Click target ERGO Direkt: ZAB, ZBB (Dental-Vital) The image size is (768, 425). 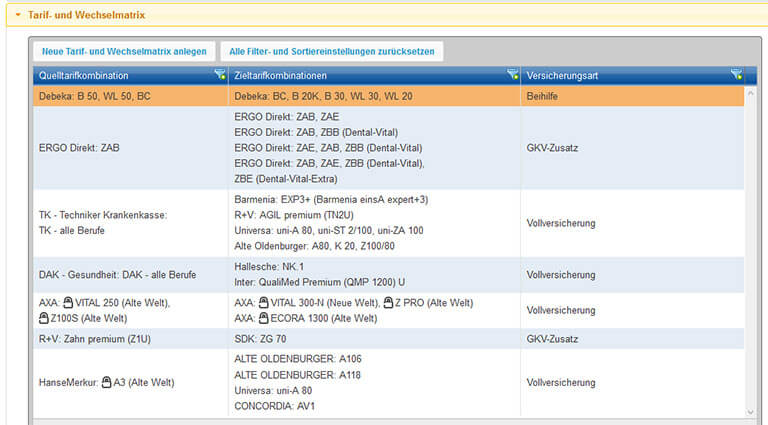(x=316, y=132)
